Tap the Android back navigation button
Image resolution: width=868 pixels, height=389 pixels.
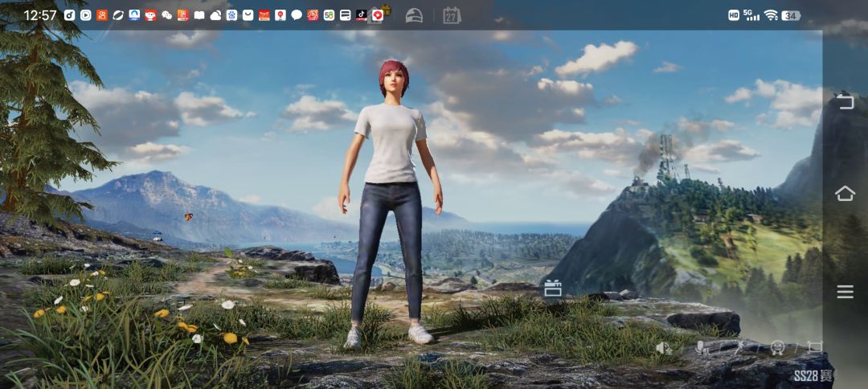(845, 101)
